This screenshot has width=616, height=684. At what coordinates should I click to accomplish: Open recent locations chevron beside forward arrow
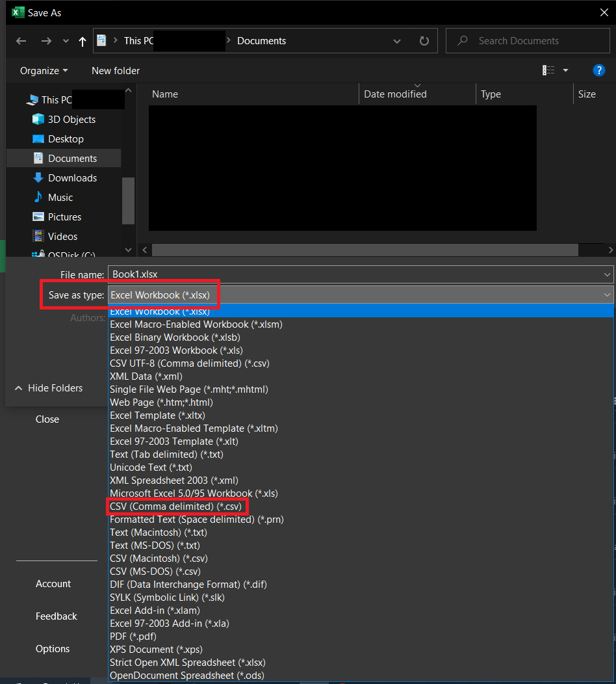tap(66, 41)
